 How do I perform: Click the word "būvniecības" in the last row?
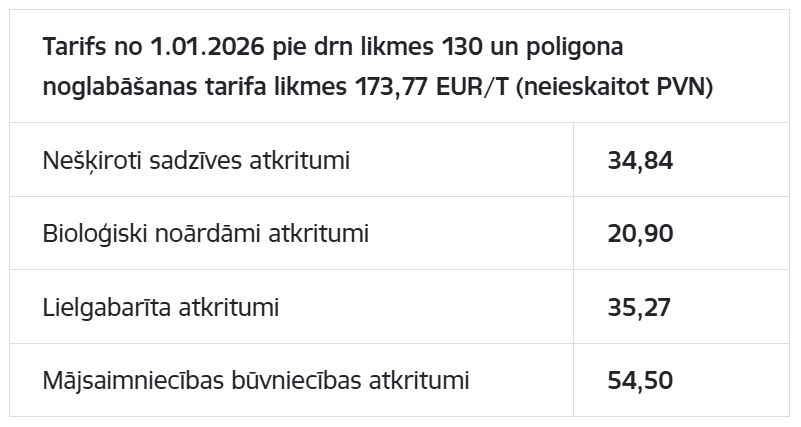click(299, 381)
